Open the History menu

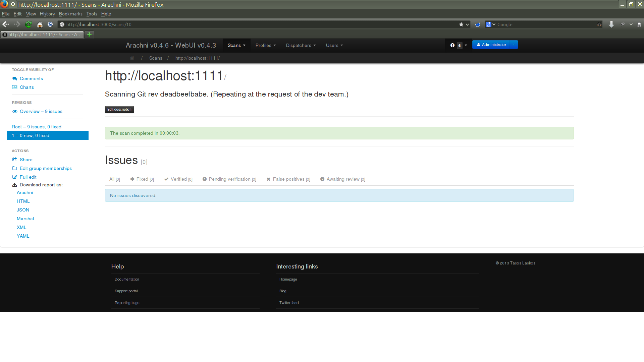coord(47,14)
